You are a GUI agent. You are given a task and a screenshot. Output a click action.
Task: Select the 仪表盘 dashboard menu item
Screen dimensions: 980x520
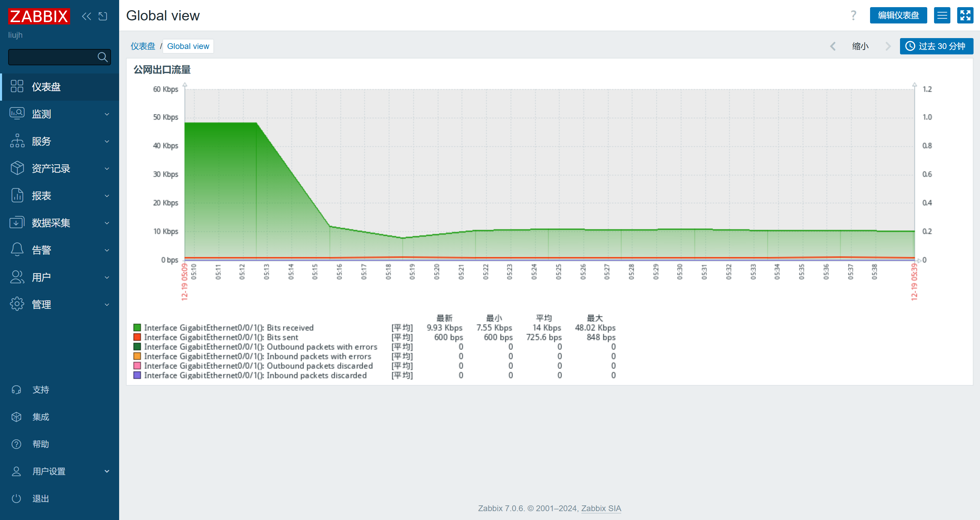pyautogui.click(x=46, y=87)
